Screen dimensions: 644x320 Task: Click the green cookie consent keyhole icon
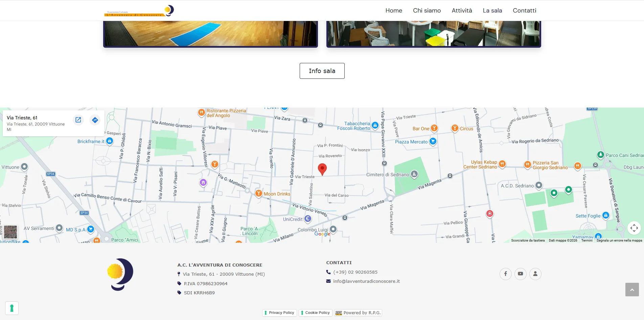click(12, 308)
